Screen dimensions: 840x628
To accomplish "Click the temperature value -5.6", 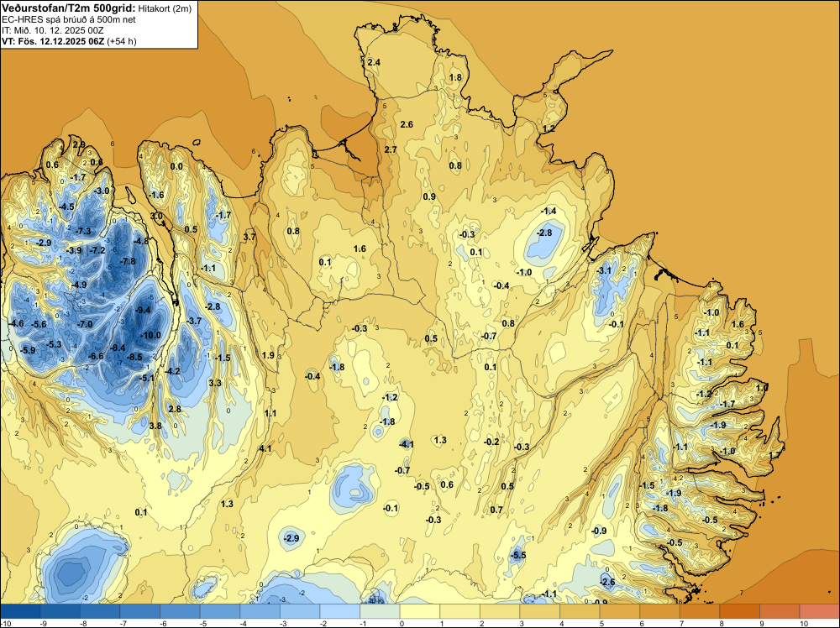I will [39, 324].
